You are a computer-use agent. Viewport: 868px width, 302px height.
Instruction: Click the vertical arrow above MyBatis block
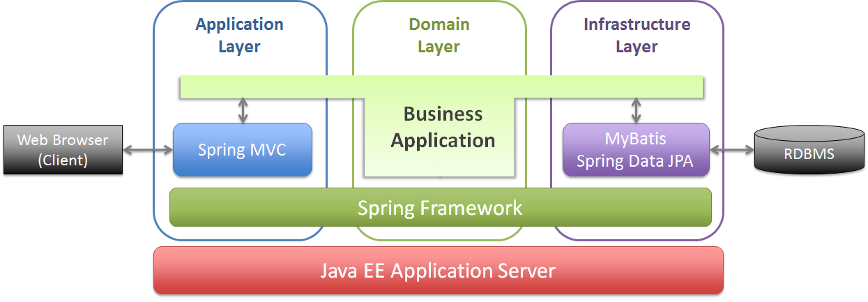(636, 110)
